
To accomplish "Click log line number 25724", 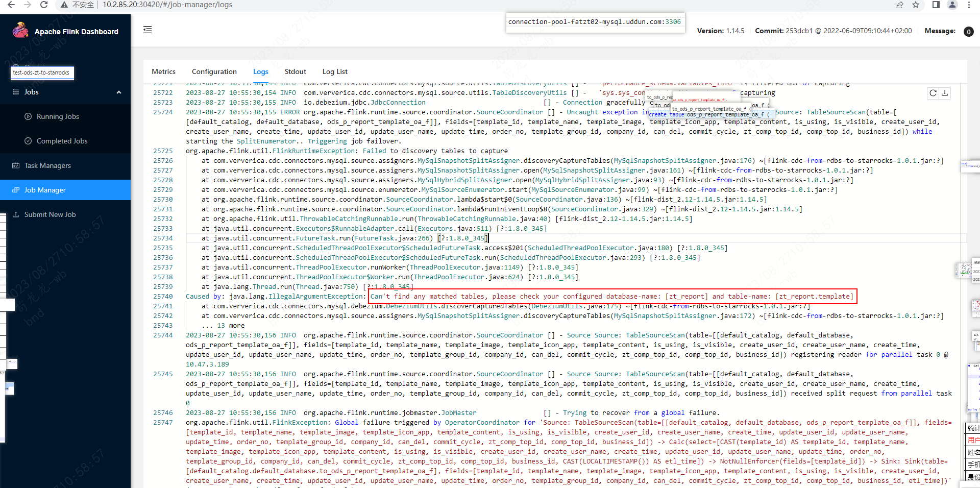I will coord(163,112).
